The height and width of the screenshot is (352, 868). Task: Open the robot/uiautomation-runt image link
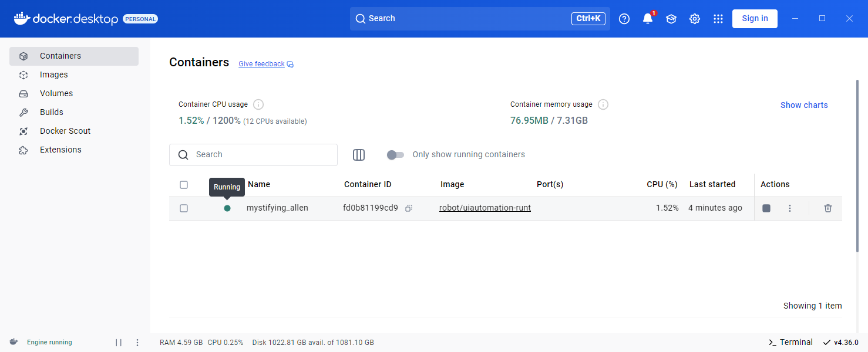tap(485, 208)
